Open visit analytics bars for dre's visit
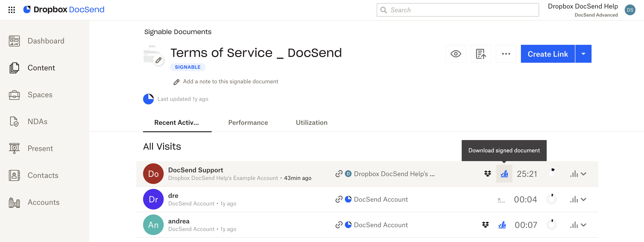Viewport: 644px width, 242px height. [574, 199]
